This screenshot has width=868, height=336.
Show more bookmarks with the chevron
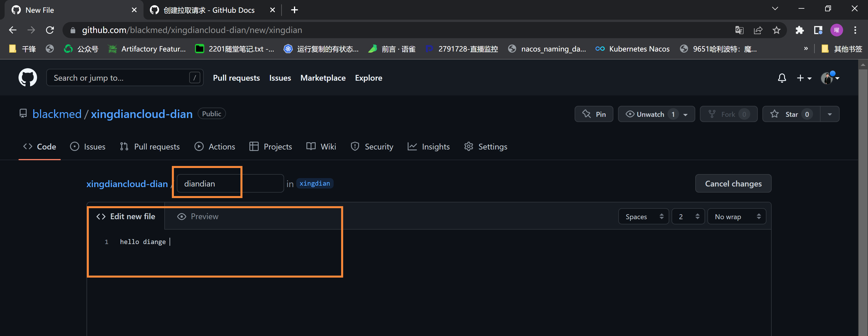point(806,49)
